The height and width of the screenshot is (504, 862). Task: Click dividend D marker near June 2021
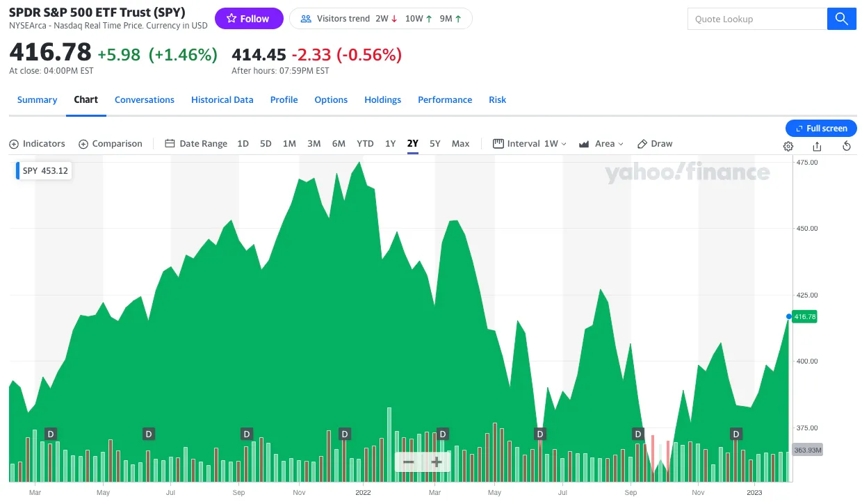[x=148, y=434]
